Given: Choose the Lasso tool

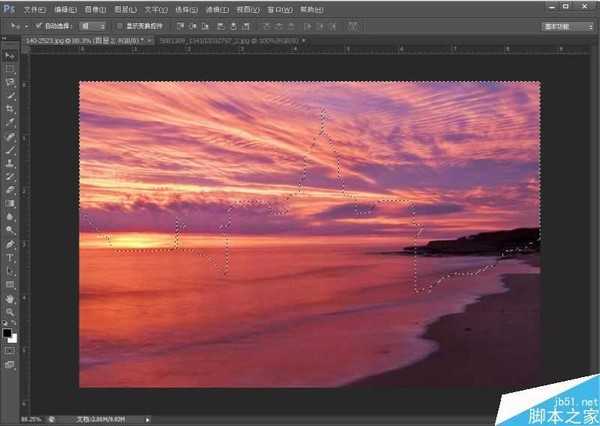Looking at the screenshot, I should (x=10, y=83).
